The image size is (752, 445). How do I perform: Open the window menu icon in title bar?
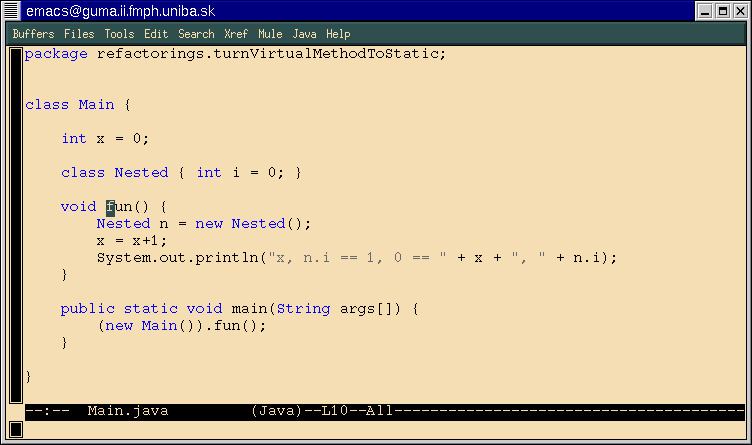coord(11,11)
